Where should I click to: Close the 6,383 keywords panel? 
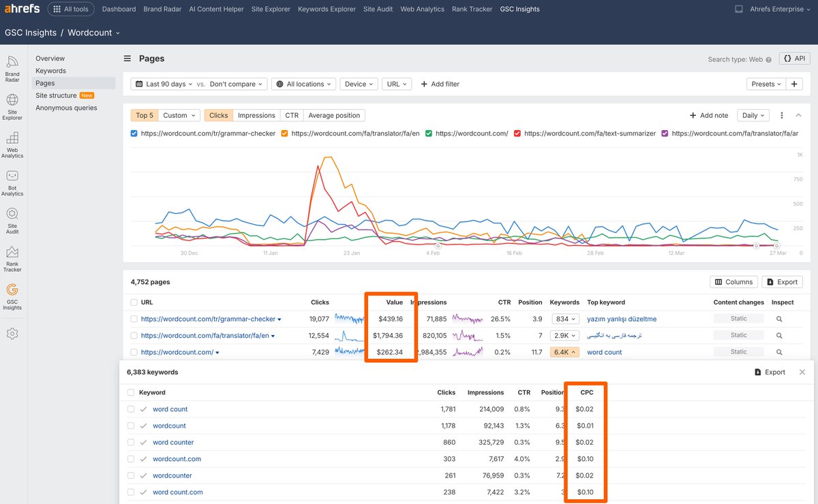[x=802, y=373]
